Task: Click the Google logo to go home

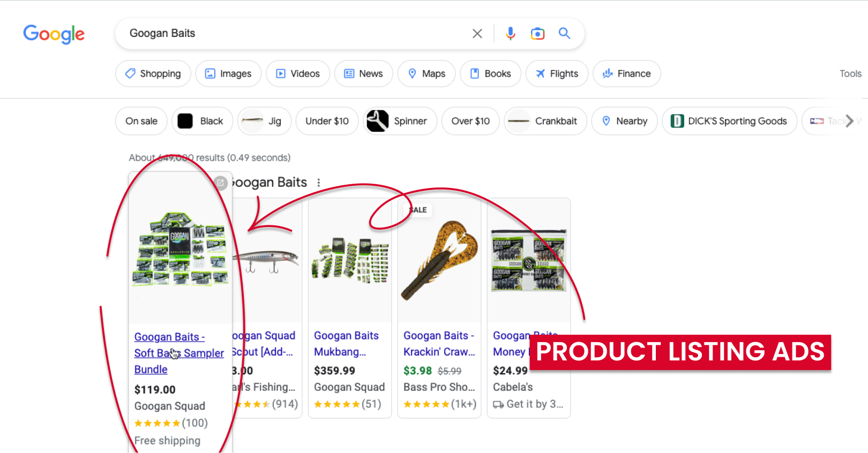Action: pos(54,34)
